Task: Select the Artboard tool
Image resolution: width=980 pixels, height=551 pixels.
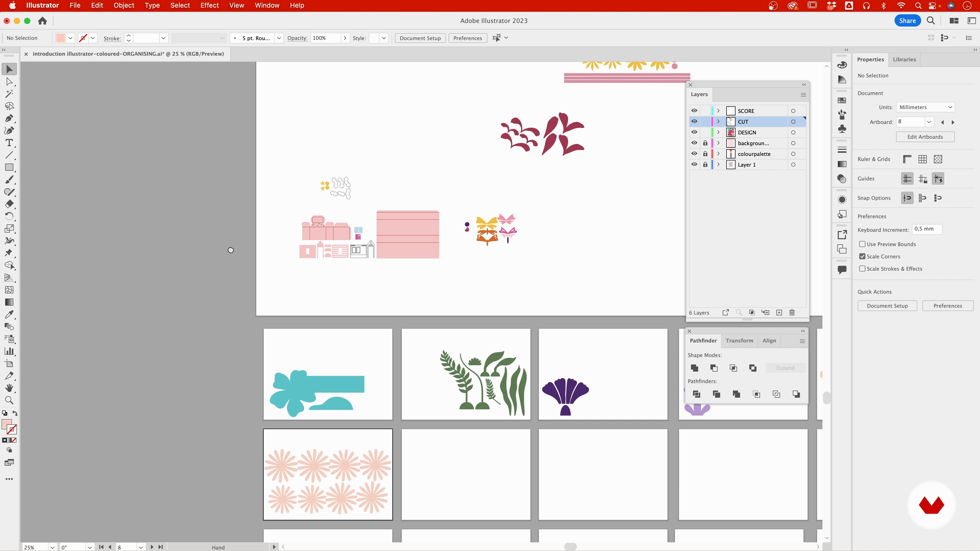Action: (9, 364)
